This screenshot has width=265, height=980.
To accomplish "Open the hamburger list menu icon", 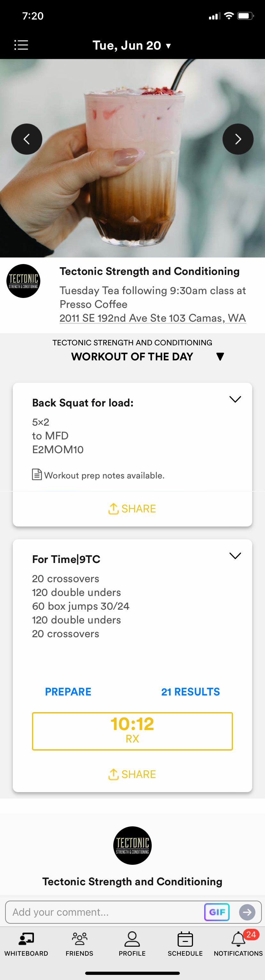I will [21, 45].
